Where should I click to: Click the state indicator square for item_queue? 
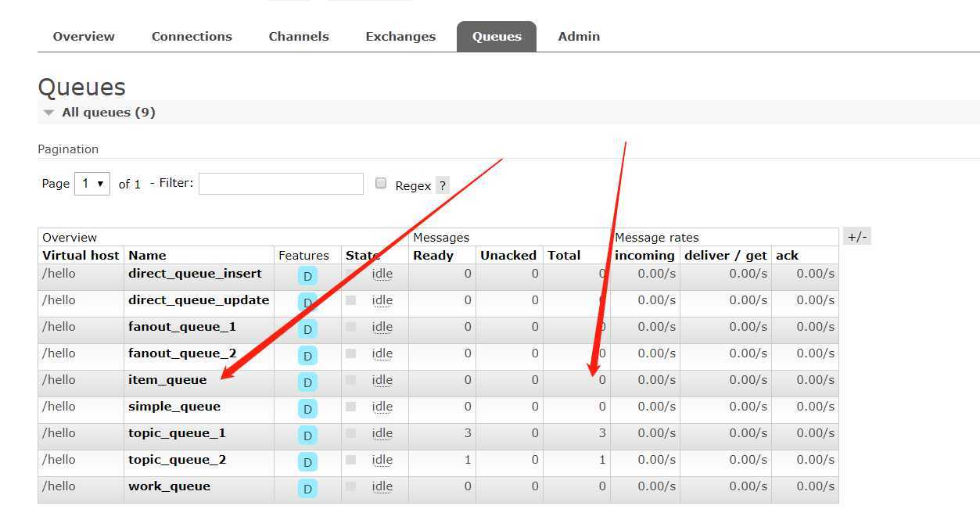(x=350, y=380)
